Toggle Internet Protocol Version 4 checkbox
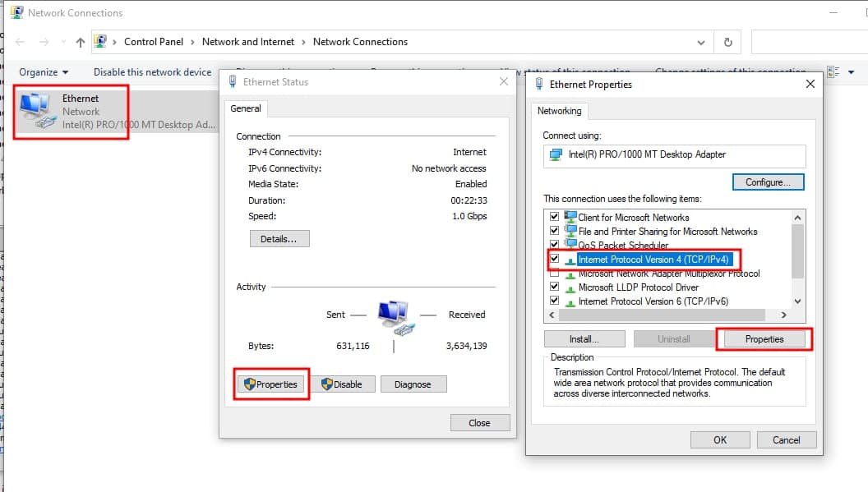This screenshot has height=492, width=868. (x=554, y=259)
